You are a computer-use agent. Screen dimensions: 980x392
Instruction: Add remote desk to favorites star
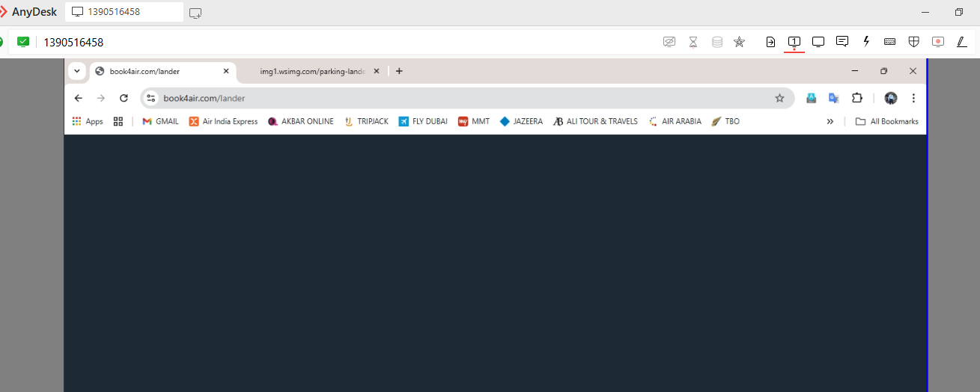(739, 42)
